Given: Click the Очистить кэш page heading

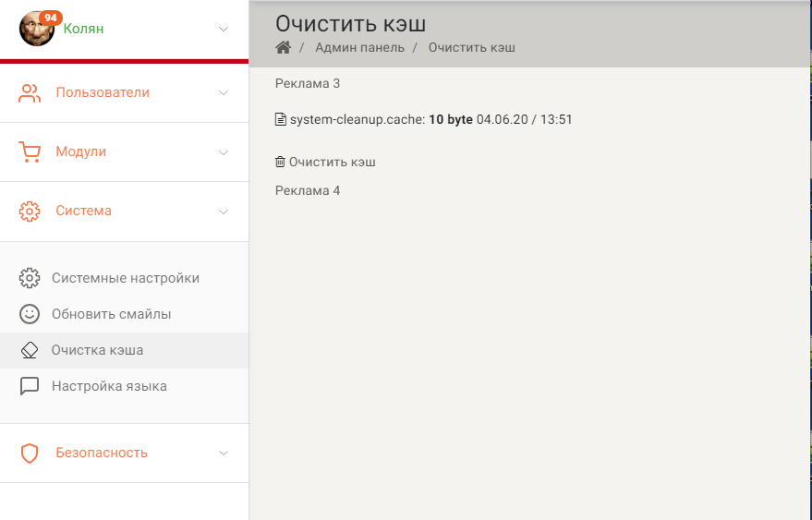Looking at the screenshot, I should tap(351, 24).
